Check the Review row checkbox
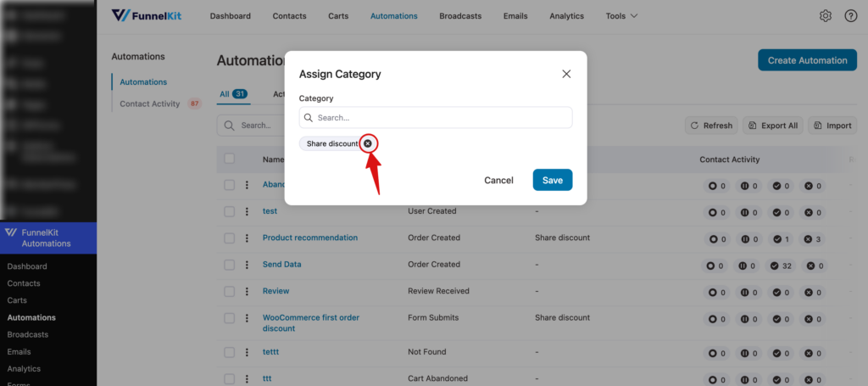Viewport: 868px width, 386px height. (x=229, y=291)
